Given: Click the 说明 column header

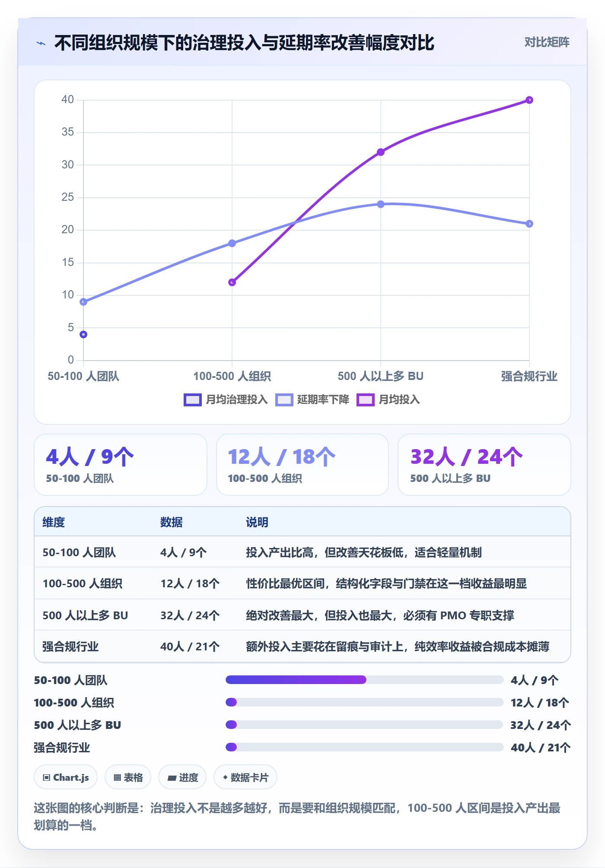Looking at the screenshot, I should (x=257, y=522).
